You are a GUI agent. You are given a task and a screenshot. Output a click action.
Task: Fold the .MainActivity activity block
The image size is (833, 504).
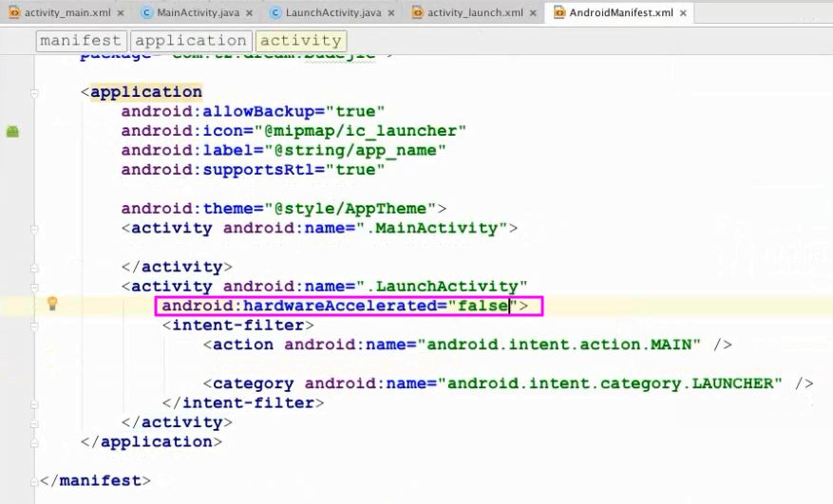pyautogui.click(x=34, y=229)
